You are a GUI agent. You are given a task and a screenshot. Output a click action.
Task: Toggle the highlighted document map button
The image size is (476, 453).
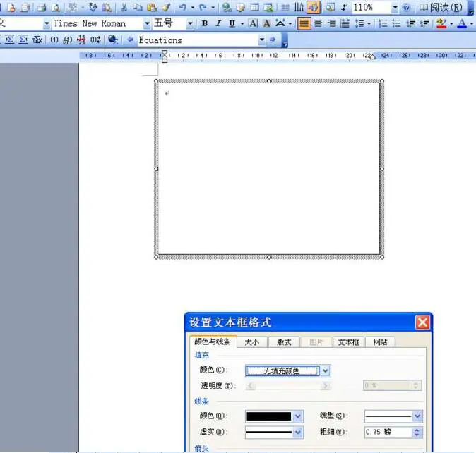(x=313, y=8)
